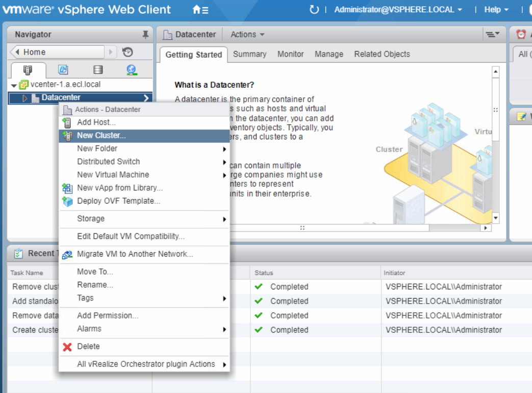Open the Related Objects tab
Screen dimensions: 532x393
click(x=382, y=54)
